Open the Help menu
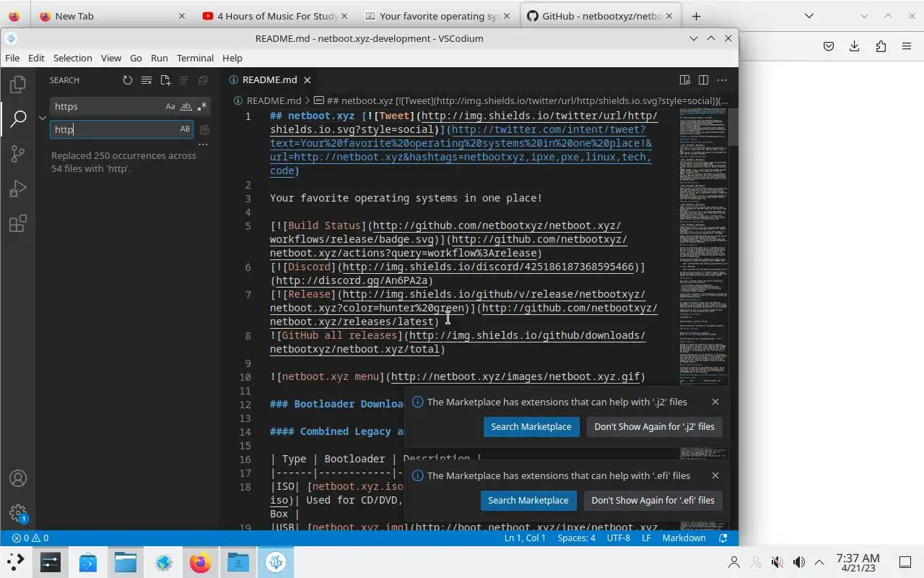 click(x=232, y=58)
